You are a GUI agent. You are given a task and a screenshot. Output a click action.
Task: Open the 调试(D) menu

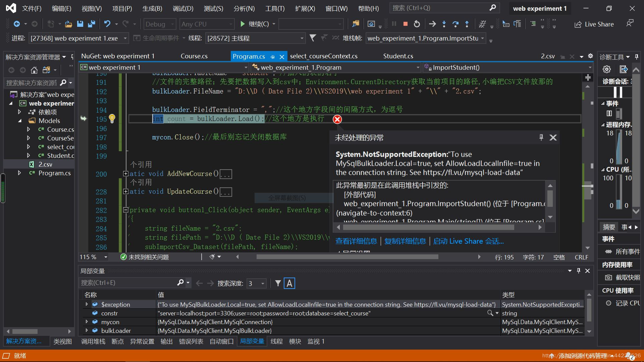tap(183, 8)
